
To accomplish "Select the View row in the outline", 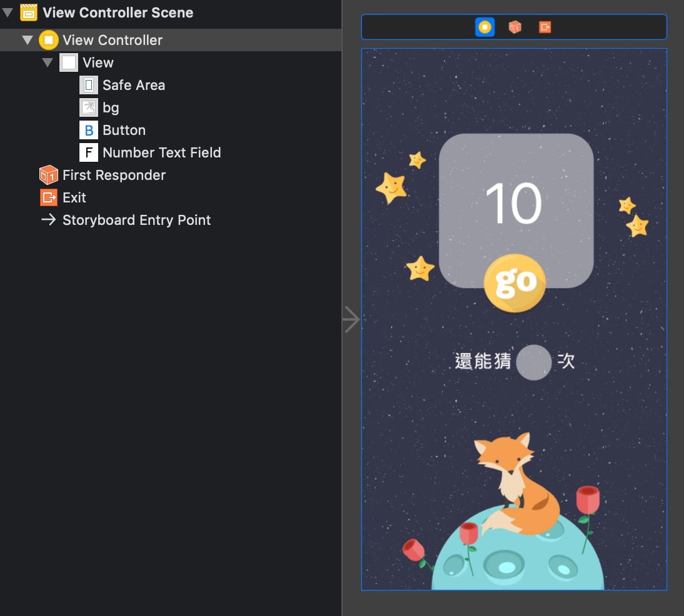I will [97, 62].
